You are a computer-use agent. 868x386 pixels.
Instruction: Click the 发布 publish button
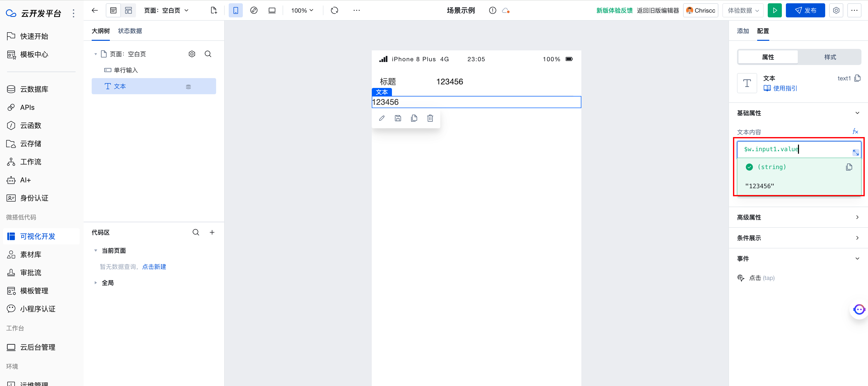(x=805, y=10)
